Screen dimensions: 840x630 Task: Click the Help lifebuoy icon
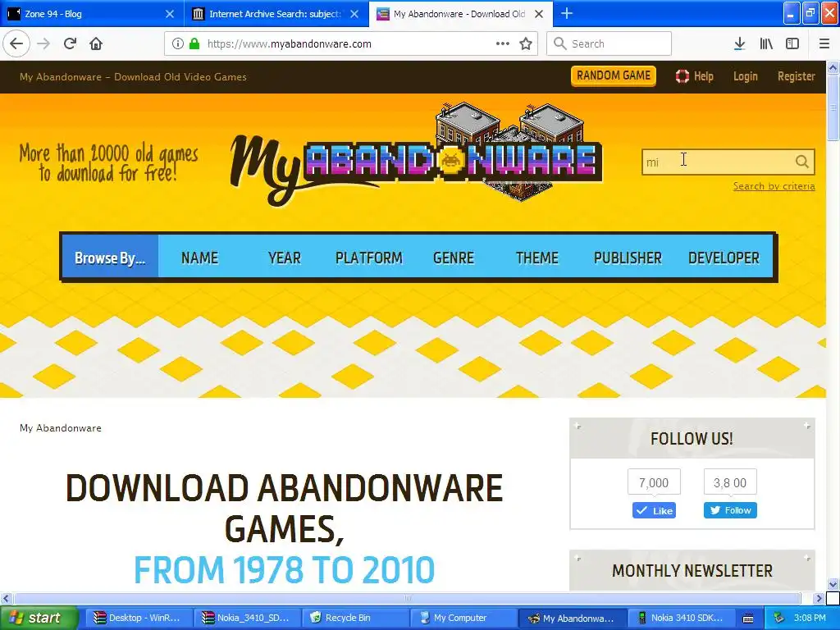[x=682, y=76]
